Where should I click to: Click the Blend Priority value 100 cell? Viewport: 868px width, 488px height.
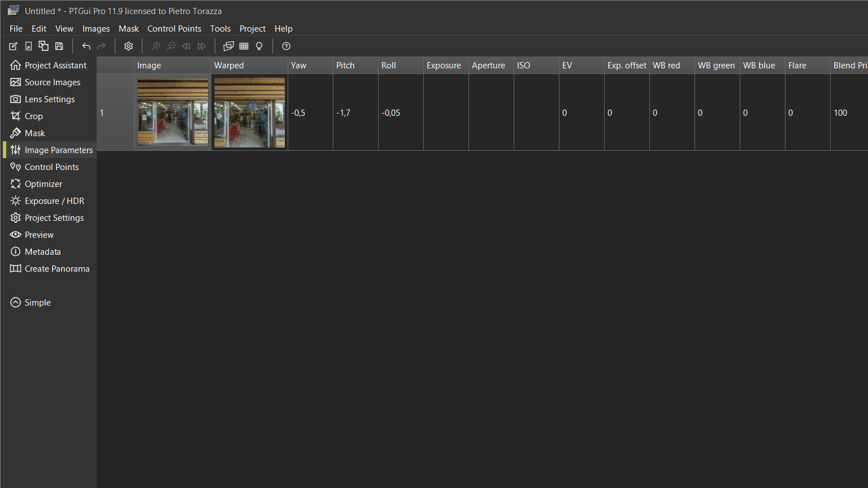pos(849,112)
